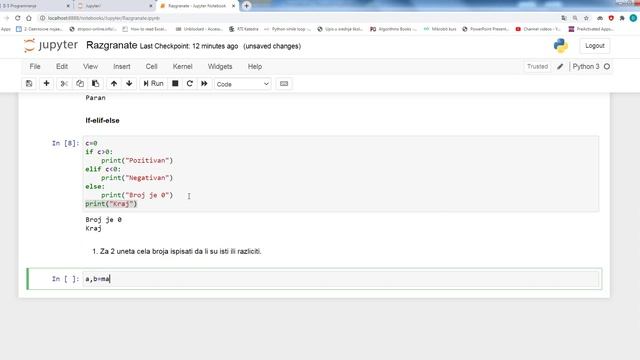
Task: Open the Help menu
Action: coord(255,67)
